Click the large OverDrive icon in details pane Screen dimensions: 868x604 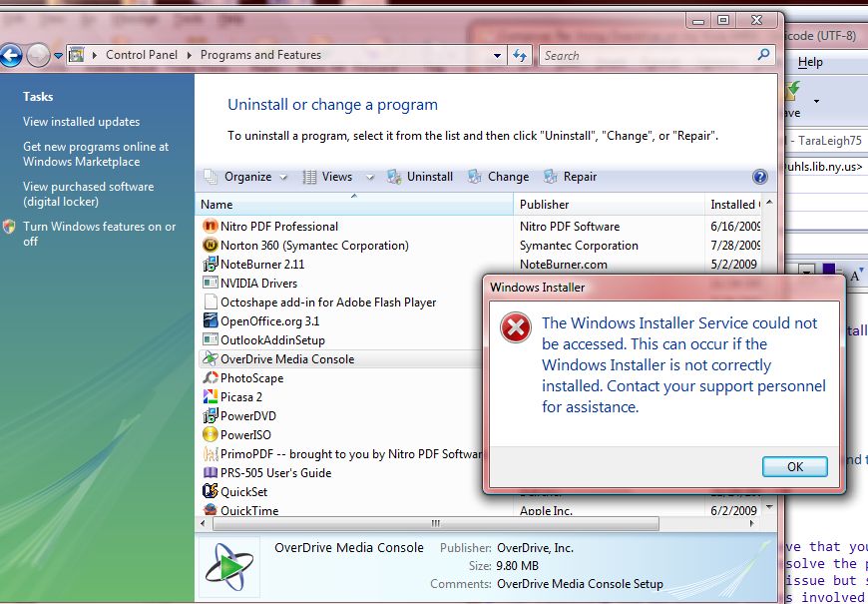[229, 567]
